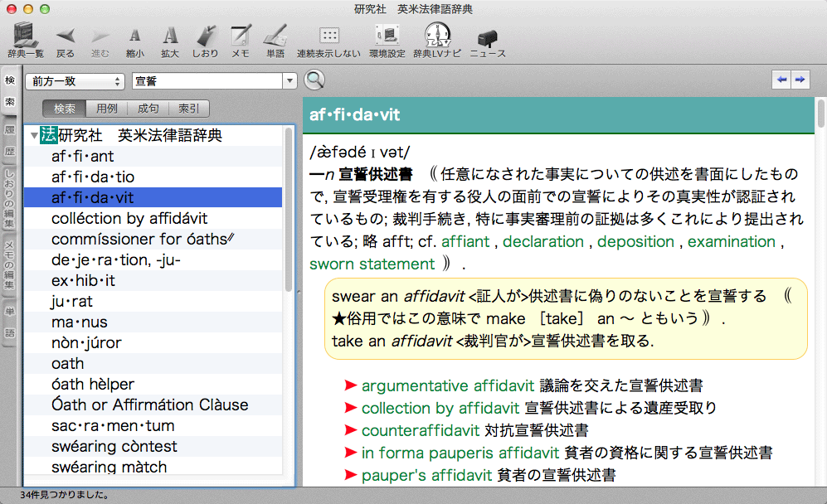
Task: Click the search field containing 宣誓
Action: pos(207,81)
